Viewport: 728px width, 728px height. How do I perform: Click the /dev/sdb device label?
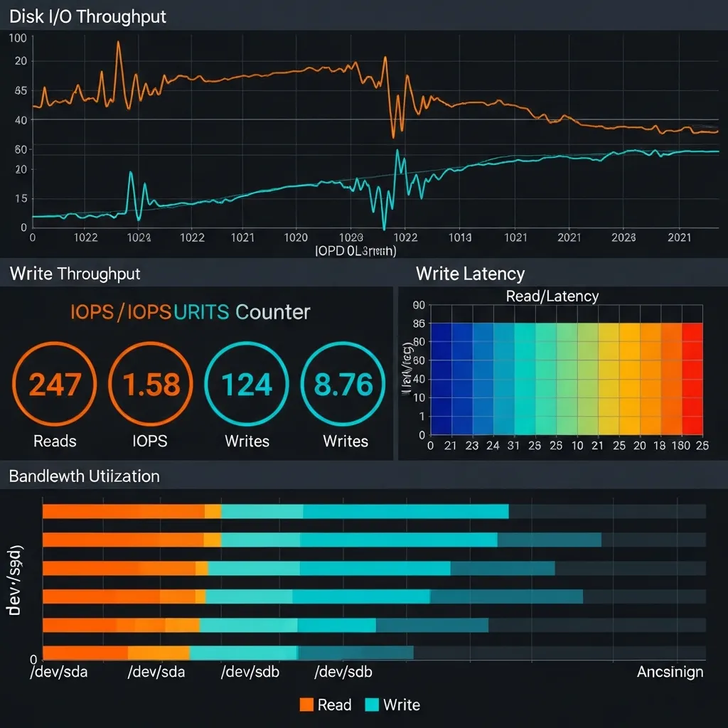coord(251,671)
